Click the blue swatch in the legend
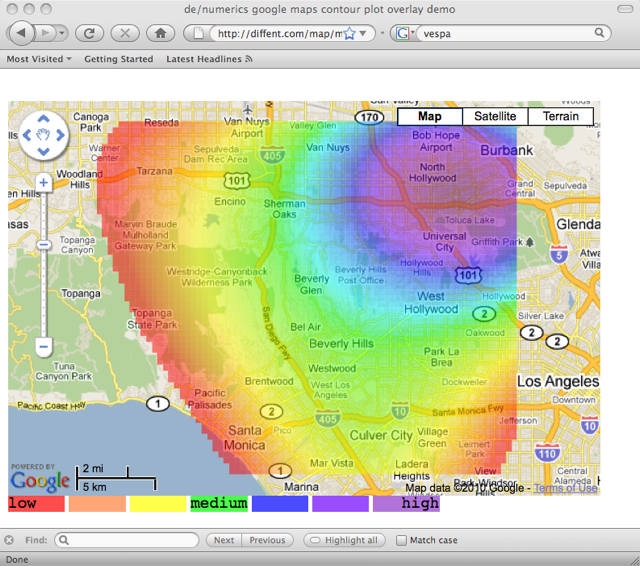640x566 pixels. 279,504
